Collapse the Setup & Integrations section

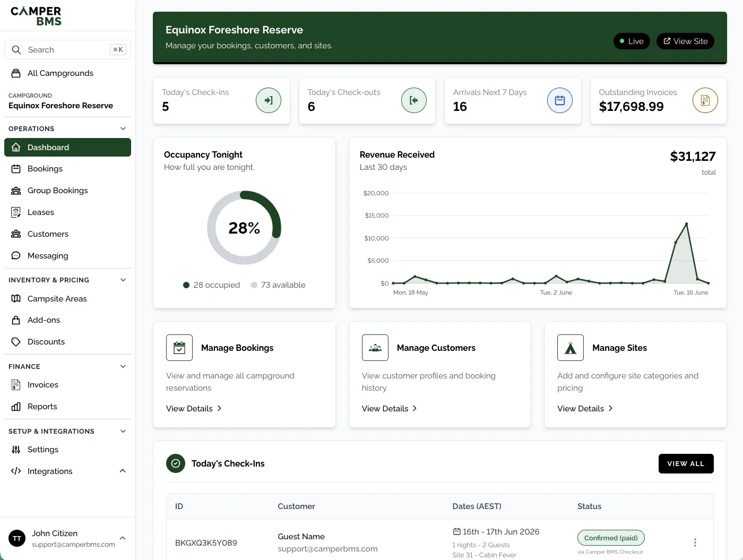(x=123, y=432)
